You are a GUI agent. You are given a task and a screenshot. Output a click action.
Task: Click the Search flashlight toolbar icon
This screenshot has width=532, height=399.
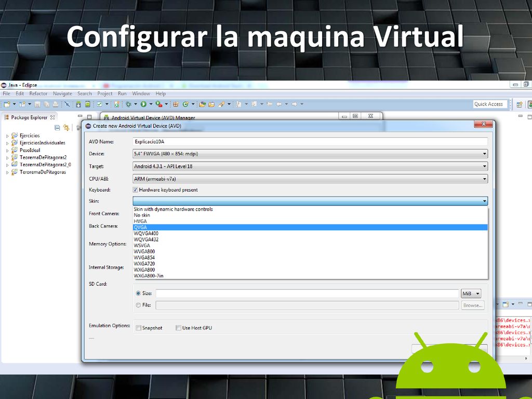click(x=221, y=104)
